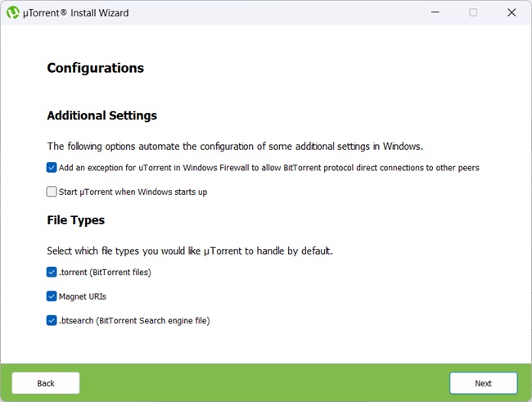The width and height of the screenshot is (532, 402).
Task: Uncheck .btsearch search engine file option
Action: pos(52,320)
